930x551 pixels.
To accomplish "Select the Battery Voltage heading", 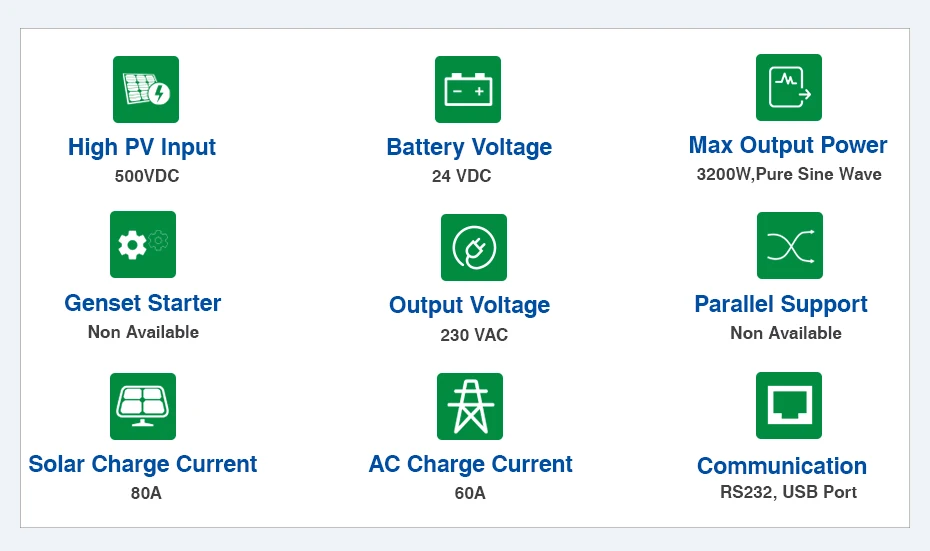I will [x=469, y=147].
